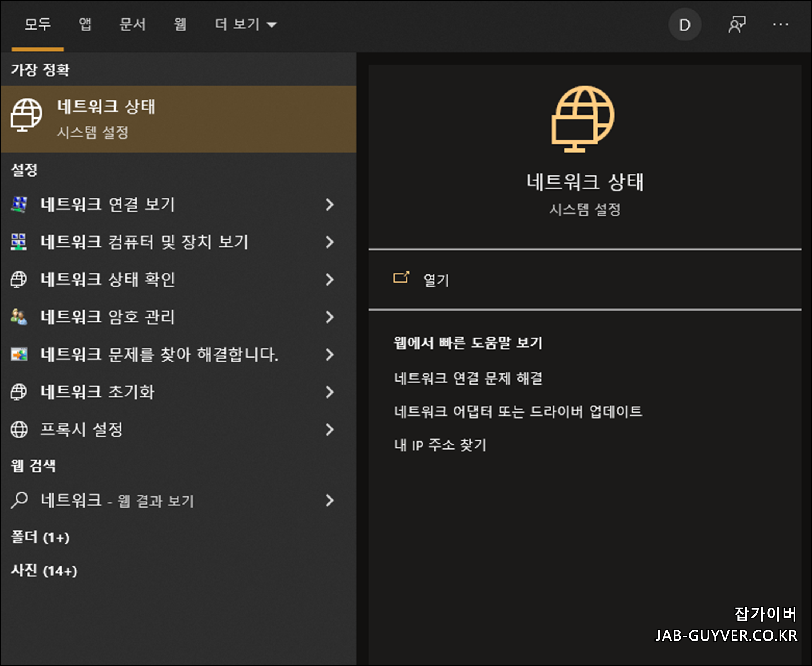Expand arrow next to 네트워크 상태 확인

329,280
